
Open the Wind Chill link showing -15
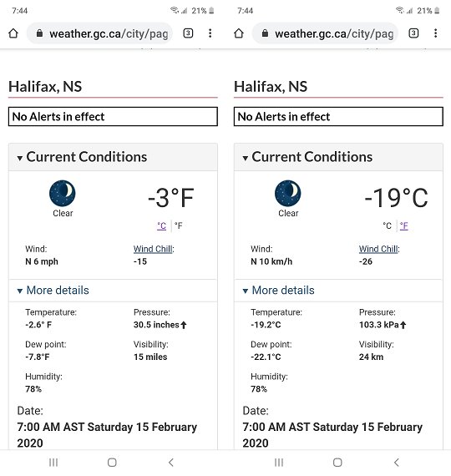(153, 249)
